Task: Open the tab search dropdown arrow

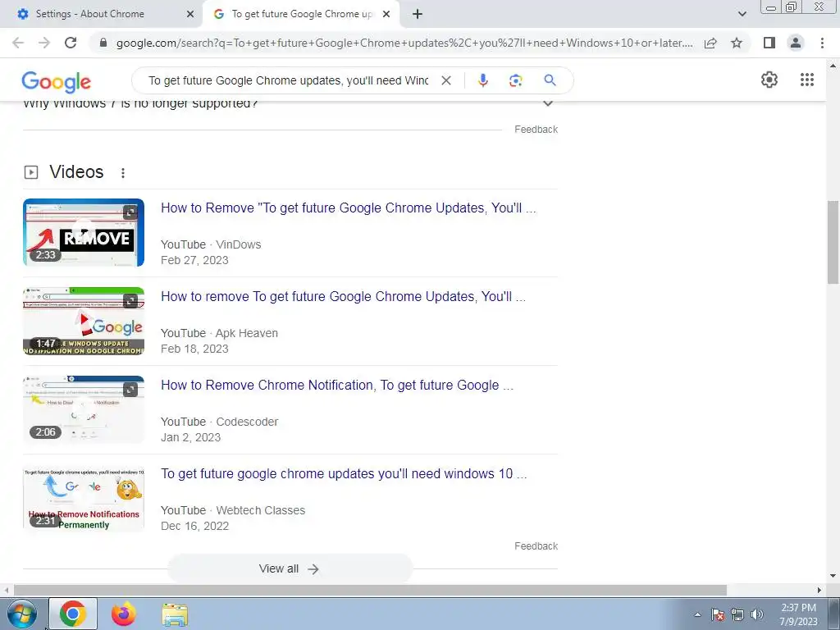Action: coord(742,15)
